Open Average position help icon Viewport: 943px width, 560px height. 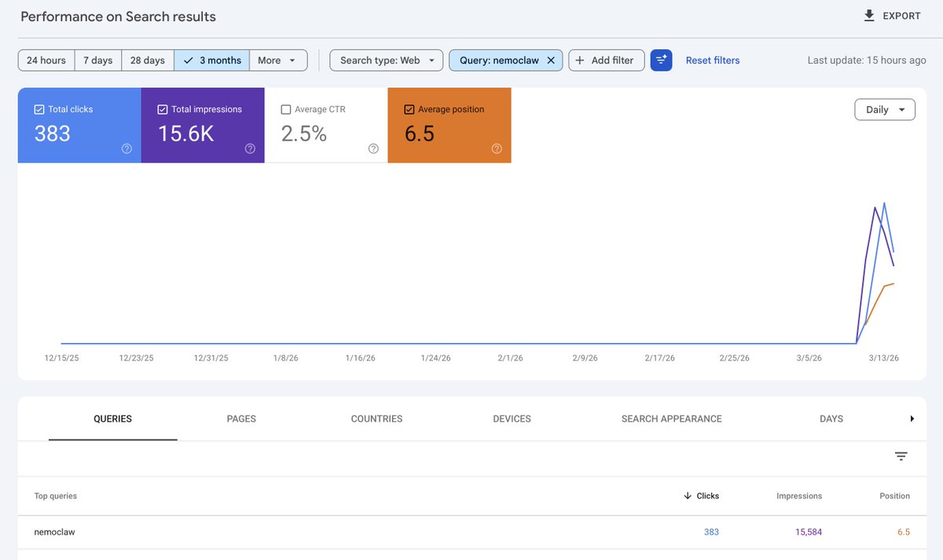[497, 148]
